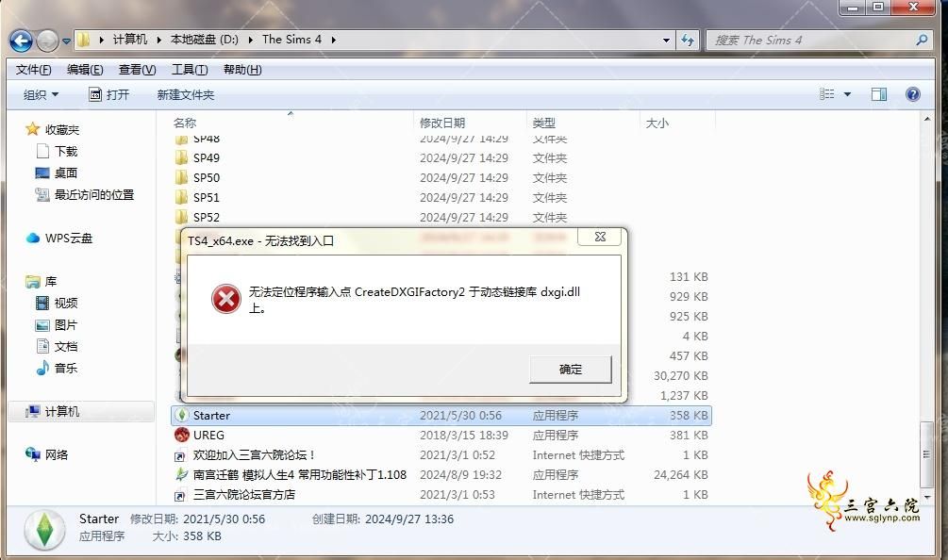Open the view options dropdown arrow
Image resolution: width=948 pixels, height=560 pixels.
847,94
